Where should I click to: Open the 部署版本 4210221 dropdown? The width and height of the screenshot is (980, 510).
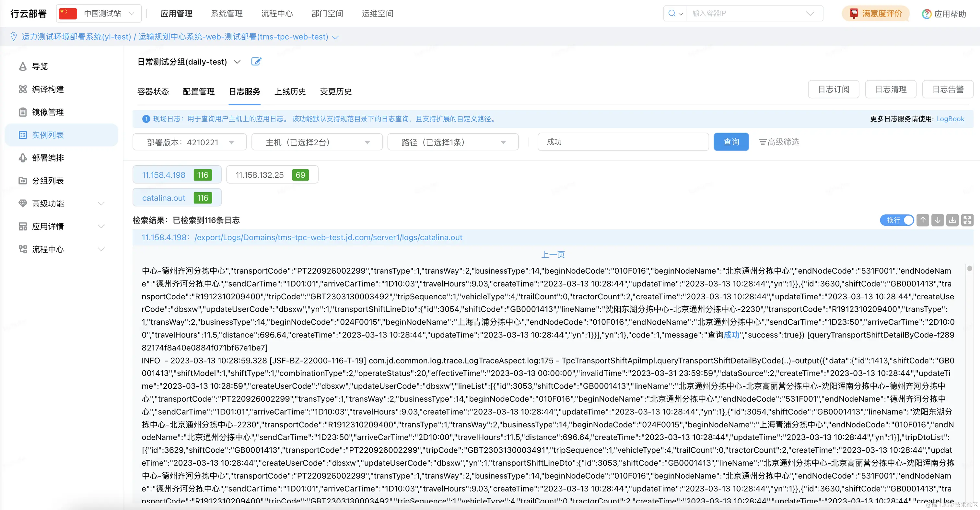click(x=190, y=142)
